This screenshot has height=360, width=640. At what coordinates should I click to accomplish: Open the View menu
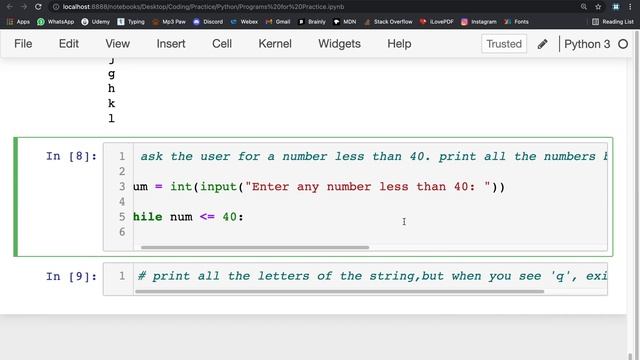118,44
